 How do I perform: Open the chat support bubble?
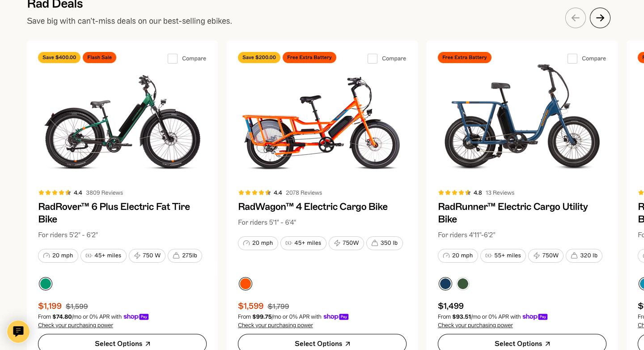click(x=18, y=332)
